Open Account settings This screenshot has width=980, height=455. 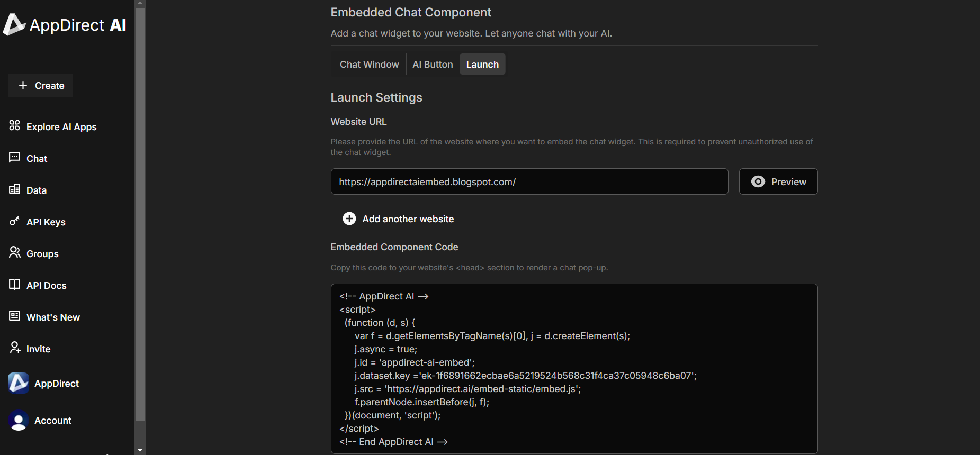(x=53, y=421)
